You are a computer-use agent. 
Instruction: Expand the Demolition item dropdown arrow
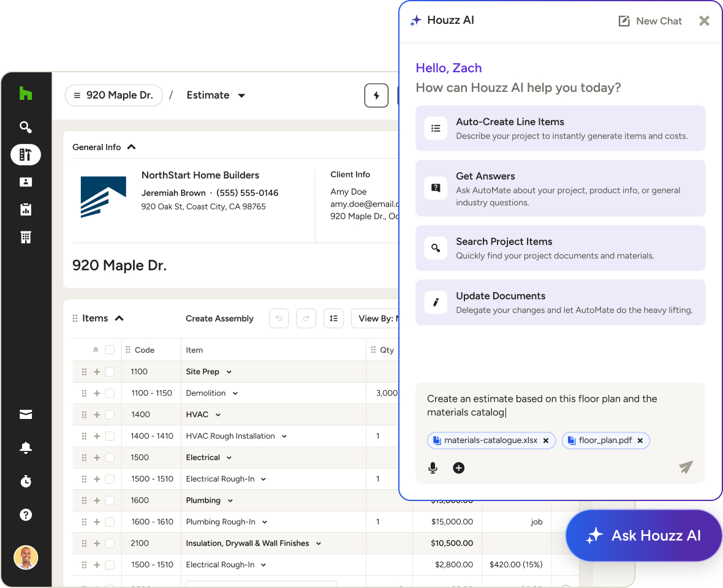(x=235, y=394)
